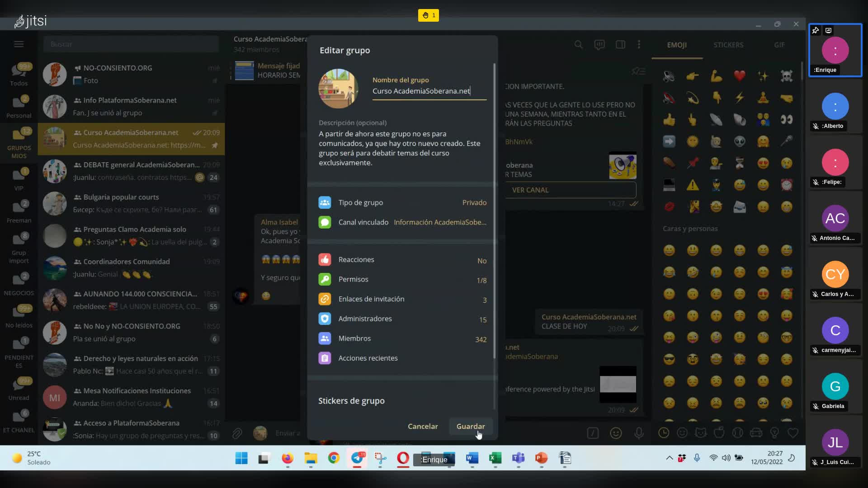Open Reacciones setting

(402, 260)
